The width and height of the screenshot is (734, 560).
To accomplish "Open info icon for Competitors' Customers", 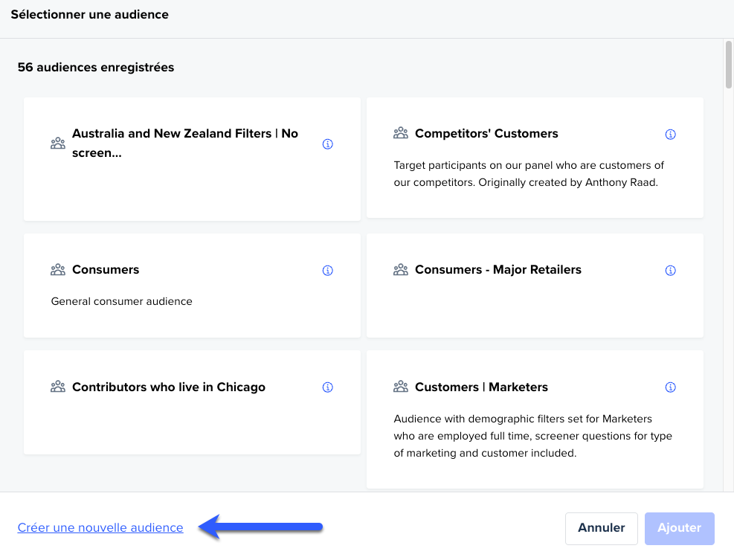I will click(x=670, y=135).
